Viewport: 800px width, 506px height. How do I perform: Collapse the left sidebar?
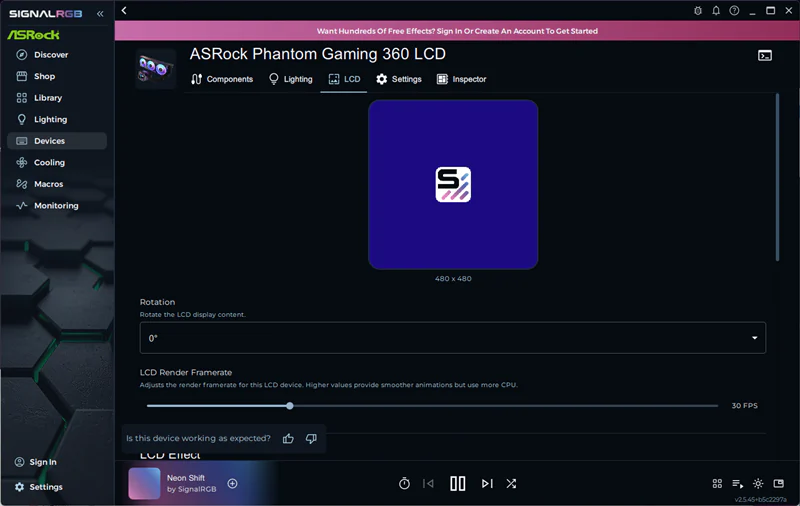pos(100,14)
